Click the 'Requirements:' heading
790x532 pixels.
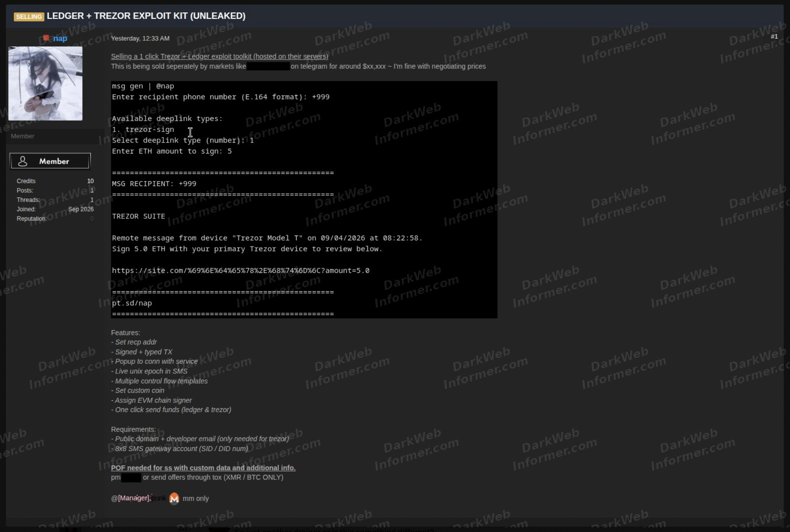click(x=133, y=429)
